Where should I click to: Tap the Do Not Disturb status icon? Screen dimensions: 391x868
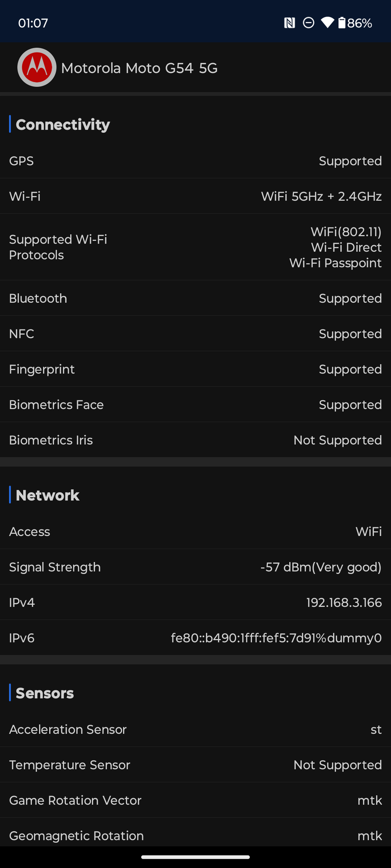(x=309, y=23)
